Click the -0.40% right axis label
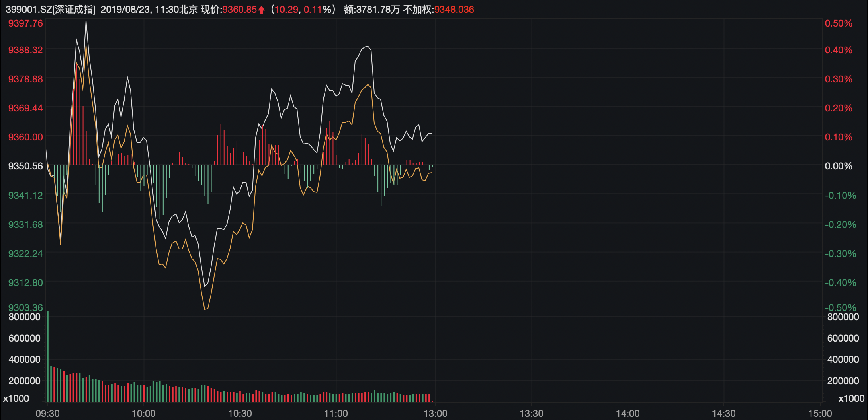868x420 pixels. [x=841, y=283]
